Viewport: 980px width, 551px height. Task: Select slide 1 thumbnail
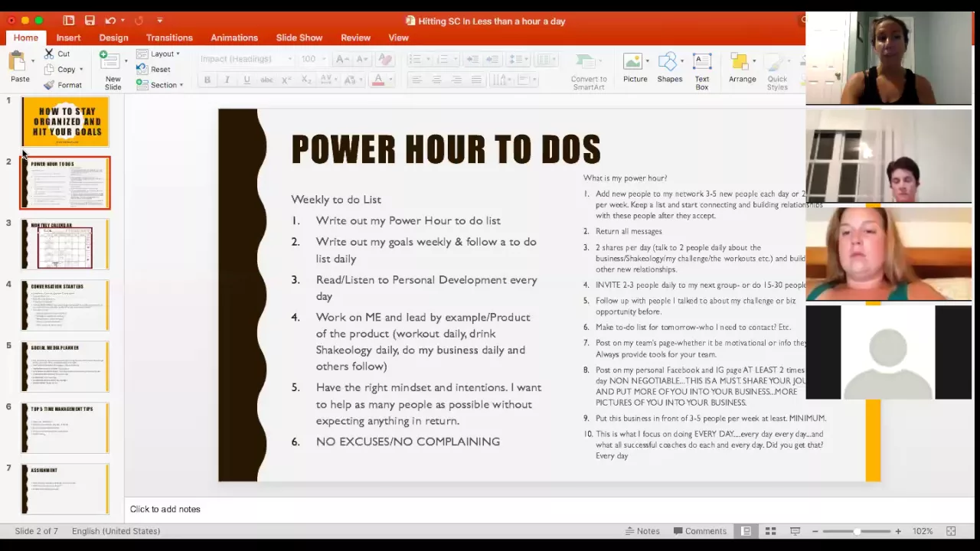pyautogui.click(x=65, y=121)
